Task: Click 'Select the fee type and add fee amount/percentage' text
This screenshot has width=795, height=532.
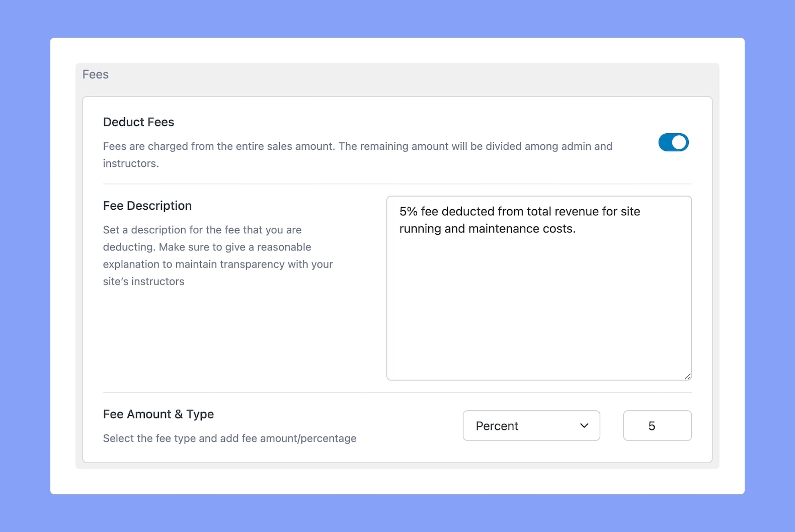Action: click(230, 438)
